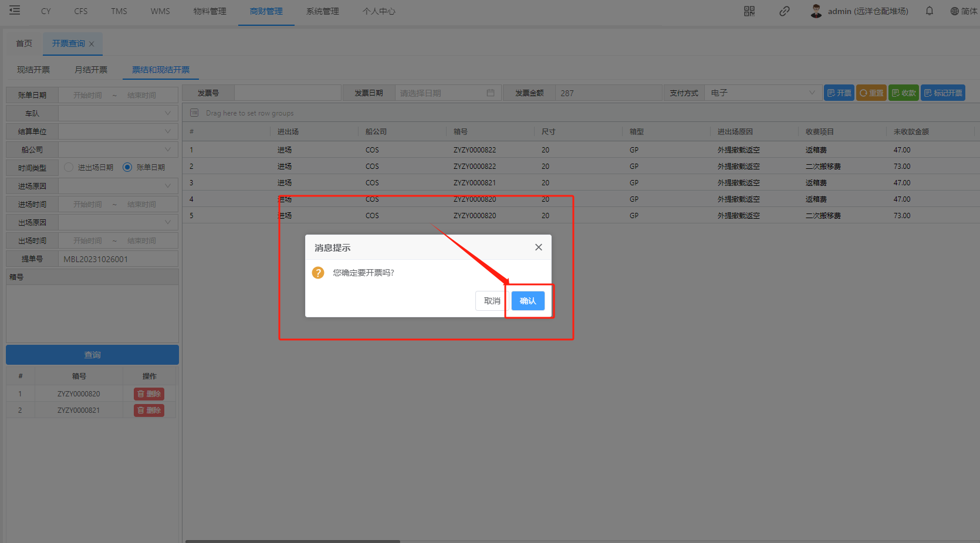The height and width of the screenshot is (543, 980).
Task: Open notifications bell icon
Action: coord(930,11)
